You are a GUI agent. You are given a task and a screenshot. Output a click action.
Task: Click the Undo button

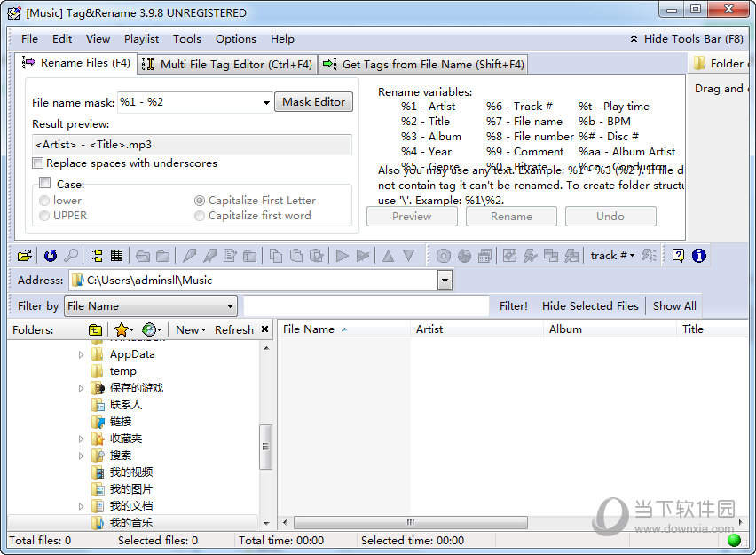(610, 216)
